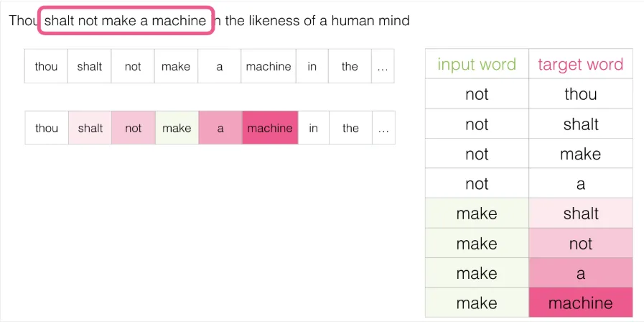This screenshot has height=322, width=644.
Task: Click the "input word" column header
Action: point(477,65)
